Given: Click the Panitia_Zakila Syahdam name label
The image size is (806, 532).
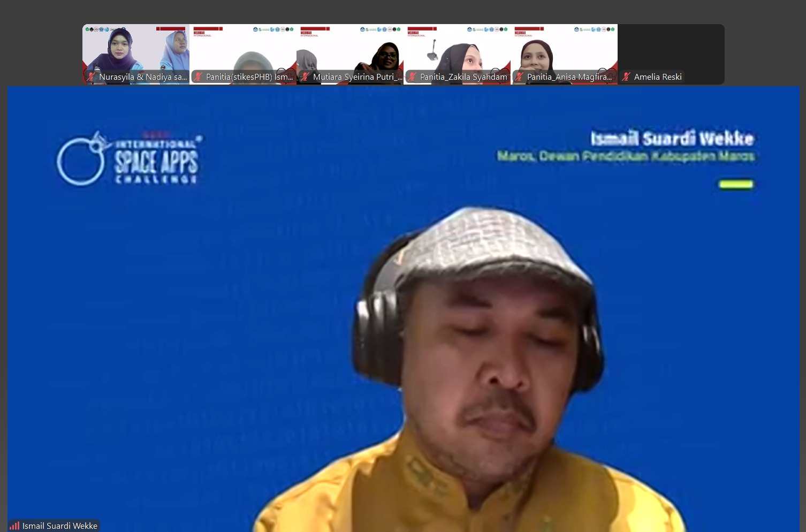Looking at the screenshot, I should tap(463, 77).
